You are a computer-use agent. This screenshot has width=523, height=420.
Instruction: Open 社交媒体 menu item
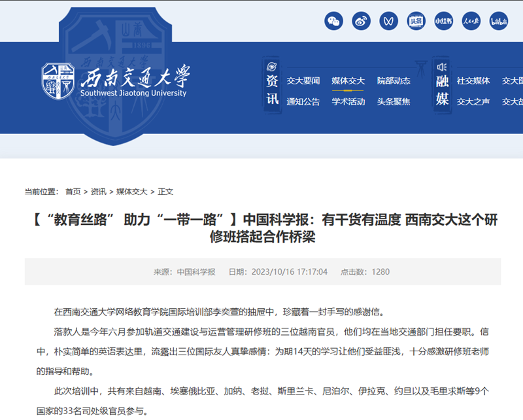coord(473,81)
